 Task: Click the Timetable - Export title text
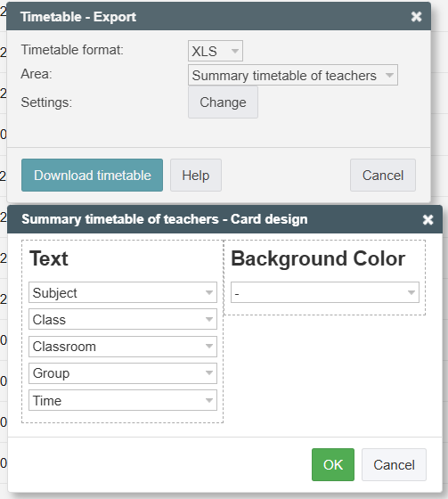78,17
